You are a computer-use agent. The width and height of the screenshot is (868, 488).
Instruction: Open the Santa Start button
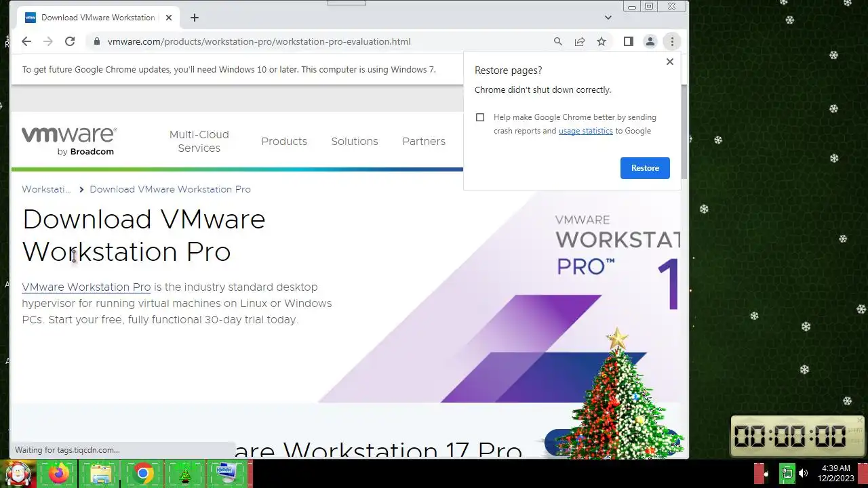tap(18, 473)
